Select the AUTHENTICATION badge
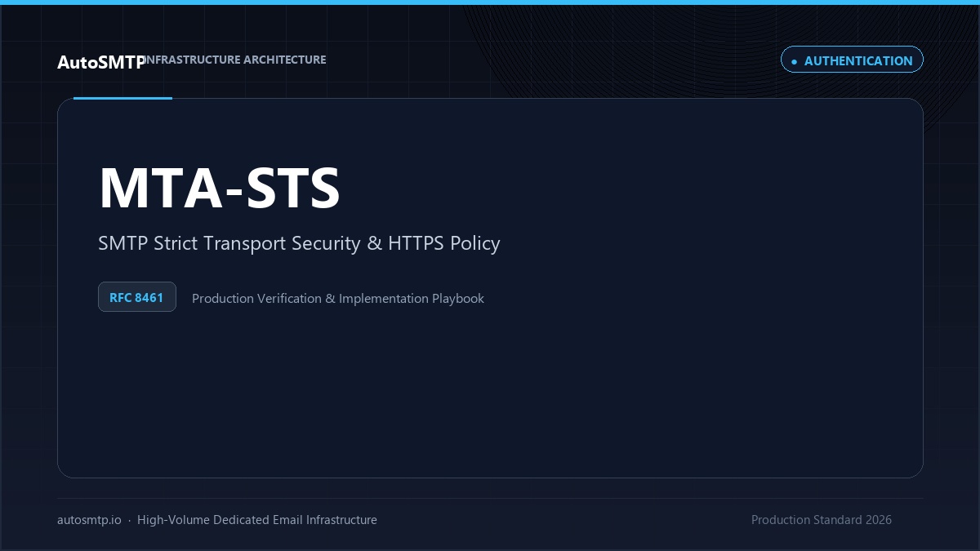Screen dimensions: 980x551 (x=852, y=60)
